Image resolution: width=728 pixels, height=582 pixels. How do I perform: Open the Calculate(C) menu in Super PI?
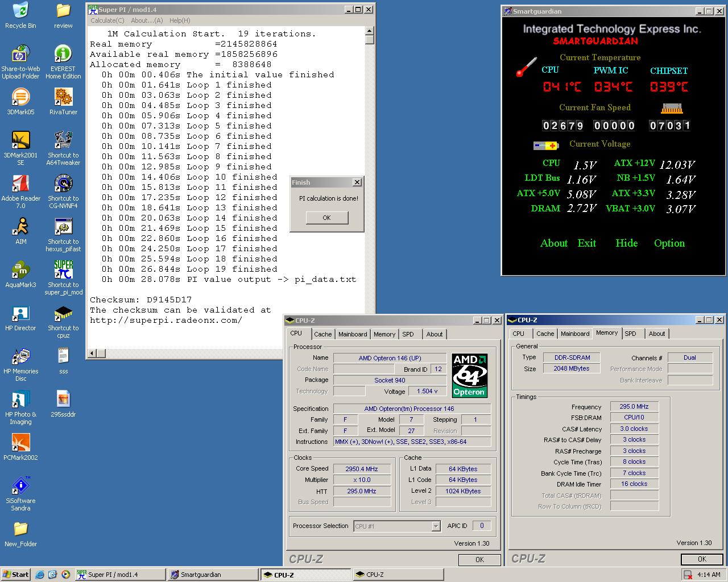point(107,20)
